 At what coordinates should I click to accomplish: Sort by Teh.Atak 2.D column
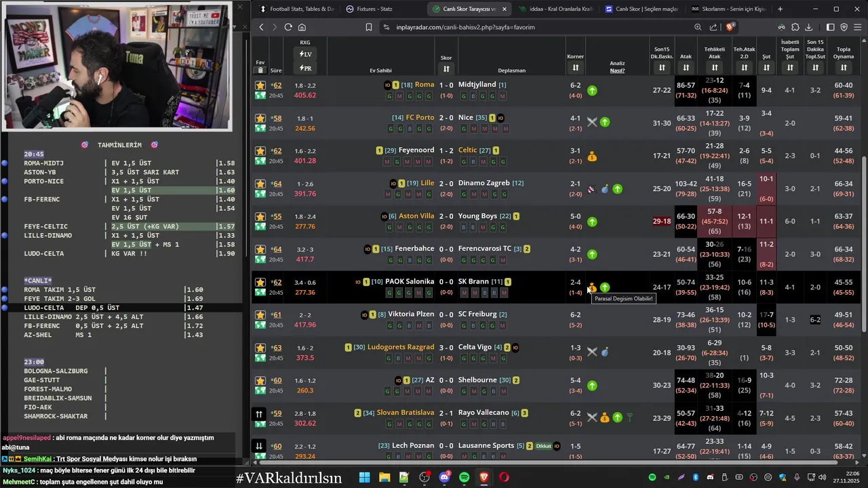tap(744, 67)
